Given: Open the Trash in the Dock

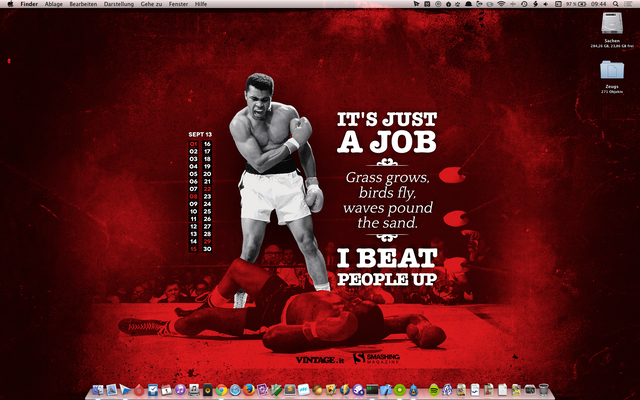Looking at the screenshot, I should pos(544,390).
